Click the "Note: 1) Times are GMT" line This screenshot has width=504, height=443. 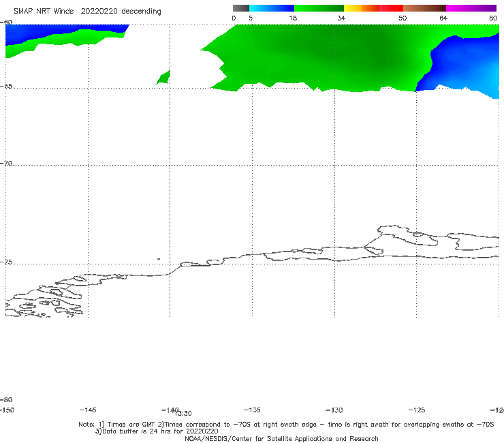(x=286, y=425)
